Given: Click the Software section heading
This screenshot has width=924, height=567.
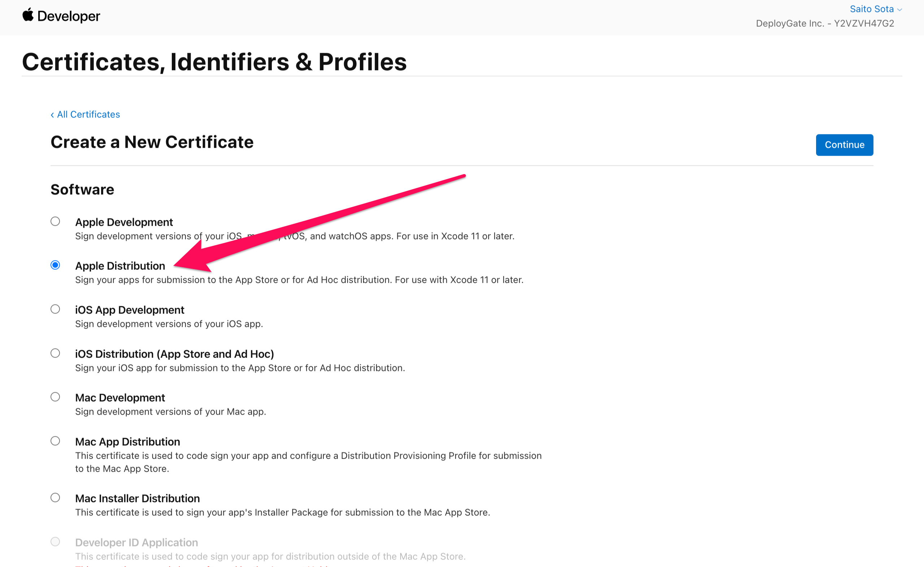Looking at the screenshot, I should (82, 190).
